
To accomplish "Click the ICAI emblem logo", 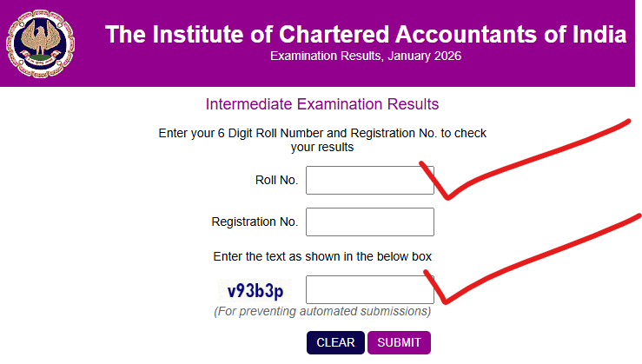I will 41,42.
